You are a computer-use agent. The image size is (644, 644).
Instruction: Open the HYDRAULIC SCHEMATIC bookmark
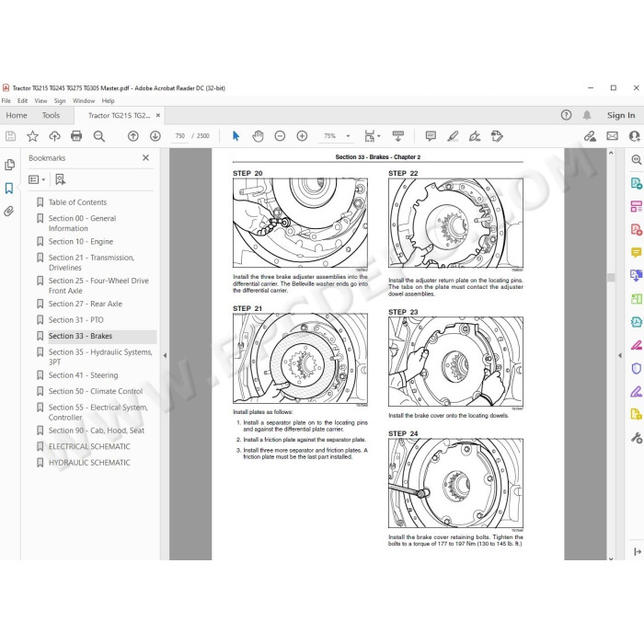[x=89, y=463]
